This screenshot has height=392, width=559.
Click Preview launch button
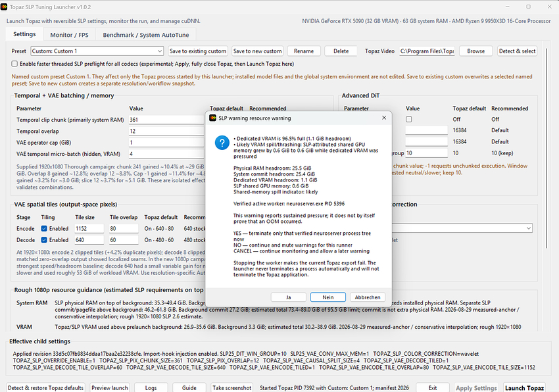tap(109, 387)
